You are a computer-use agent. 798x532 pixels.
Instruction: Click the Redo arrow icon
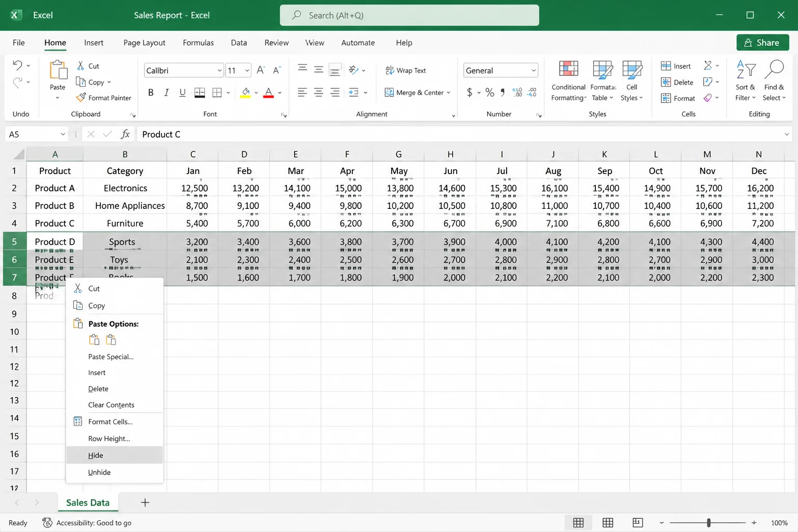coord(17,82)
